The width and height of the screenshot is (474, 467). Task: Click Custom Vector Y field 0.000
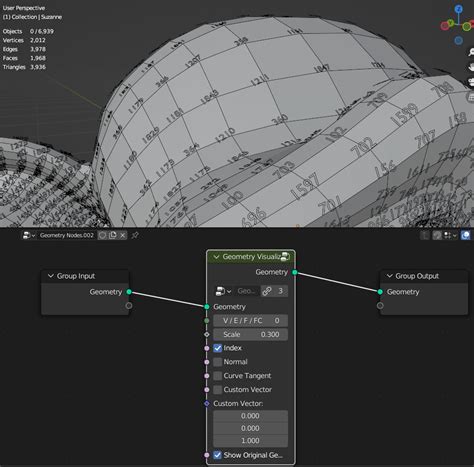[250, 428]
